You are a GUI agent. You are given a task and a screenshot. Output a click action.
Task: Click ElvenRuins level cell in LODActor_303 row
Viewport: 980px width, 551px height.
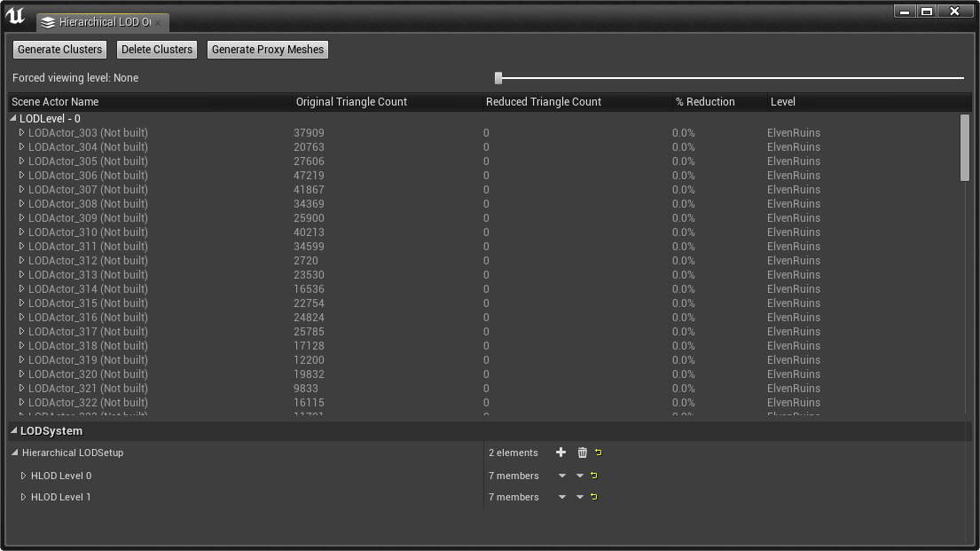click(x=794, y=132)
